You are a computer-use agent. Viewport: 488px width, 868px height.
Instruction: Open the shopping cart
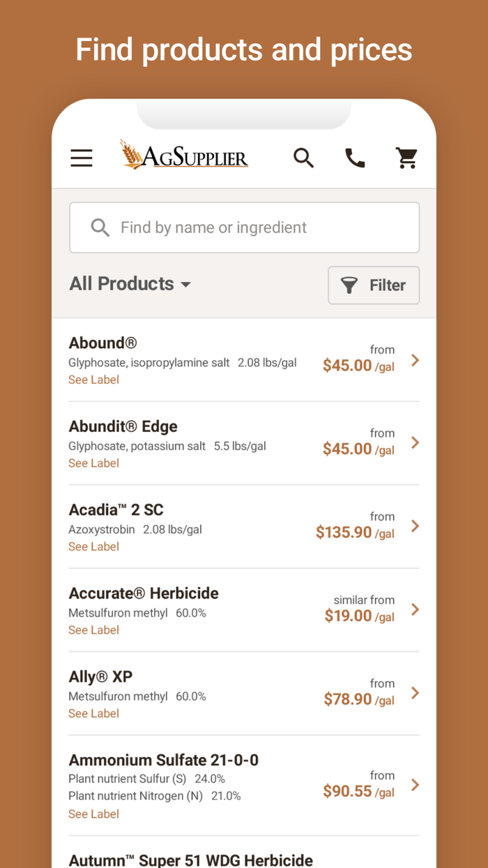[406, 158]
